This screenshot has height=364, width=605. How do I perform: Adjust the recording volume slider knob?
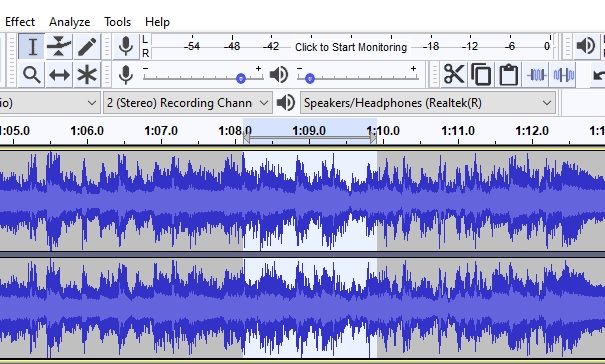[x=241, y=79]
